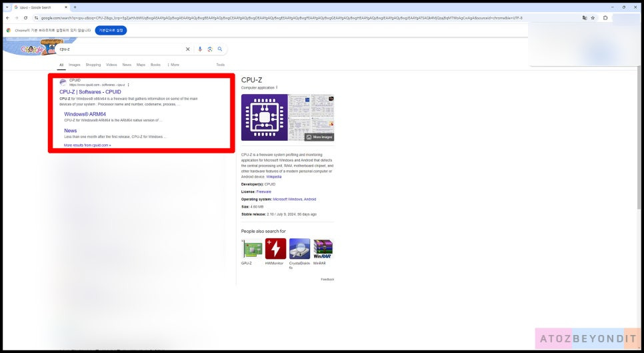Image resolution: width=644 pixels, height=353 pixels.
Task: Switch to the Books tab
Action: click(155, 65)
